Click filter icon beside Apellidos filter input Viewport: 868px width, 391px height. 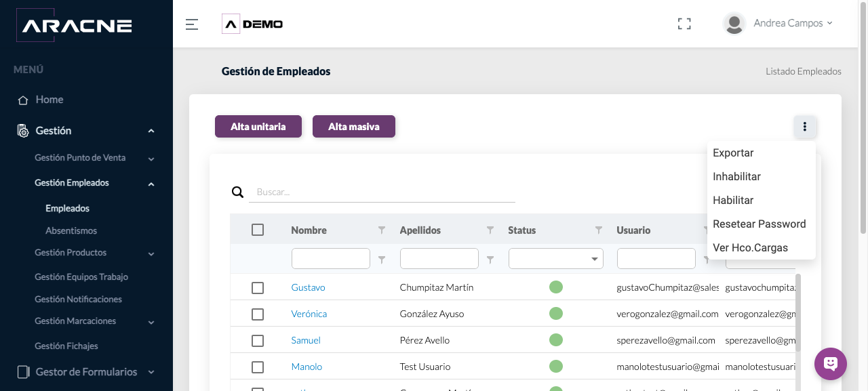[x=490, y=260]
